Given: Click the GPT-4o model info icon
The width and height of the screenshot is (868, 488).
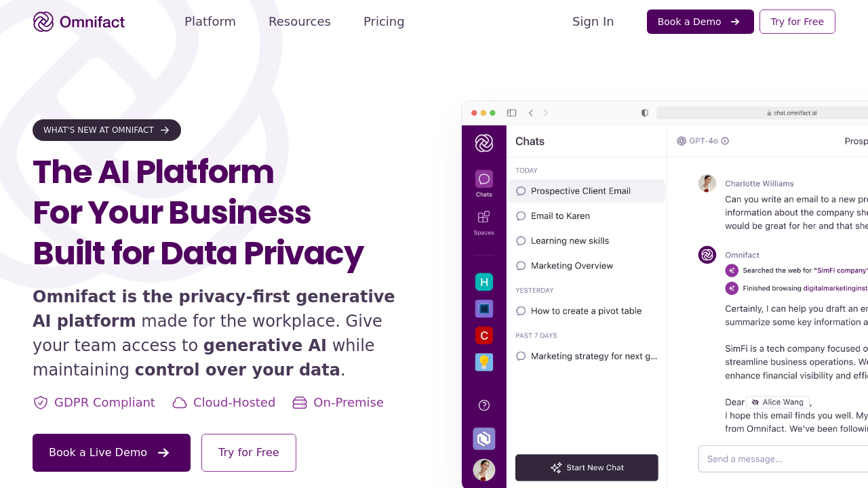Looking at the screenshot, I should [725, 141].
